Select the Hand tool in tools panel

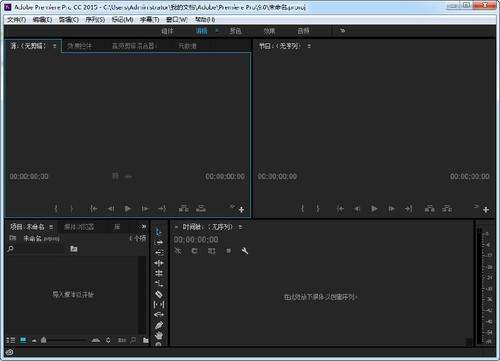pos(159,335)
